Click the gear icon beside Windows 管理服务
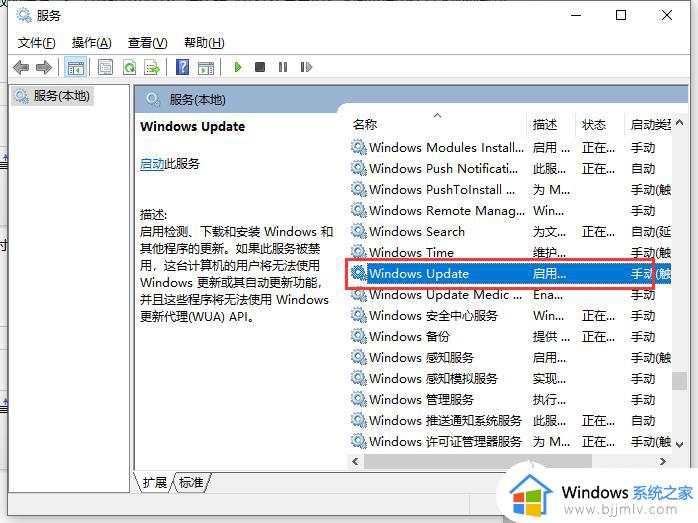 [358, 399]
